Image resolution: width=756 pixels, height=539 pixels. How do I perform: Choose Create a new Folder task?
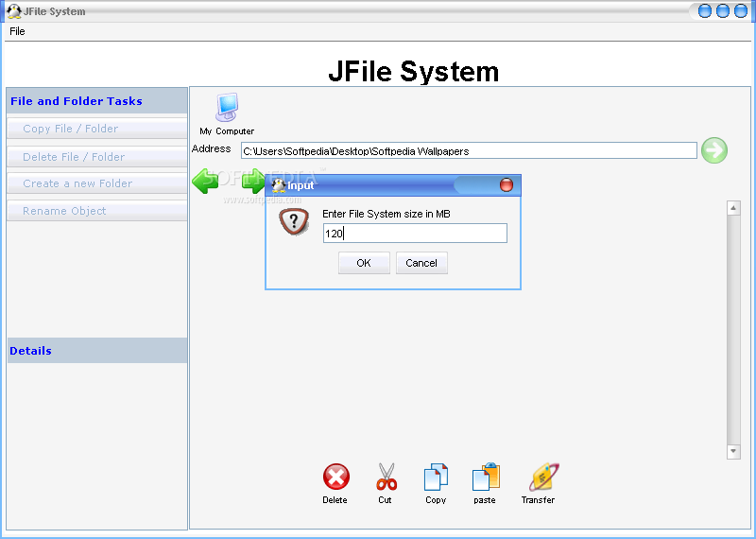point(97,183)
